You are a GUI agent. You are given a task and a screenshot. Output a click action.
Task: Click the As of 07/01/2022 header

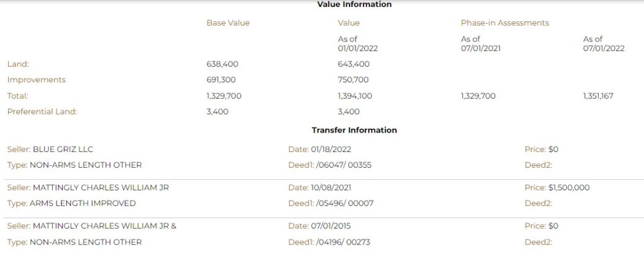[603, 44]
